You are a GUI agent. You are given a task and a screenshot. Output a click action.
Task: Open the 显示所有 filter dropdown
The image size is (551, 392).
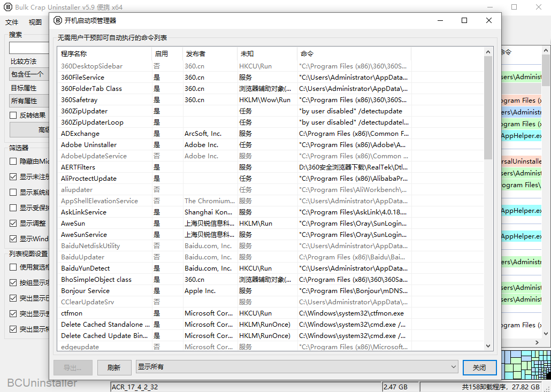click(297, 367)
